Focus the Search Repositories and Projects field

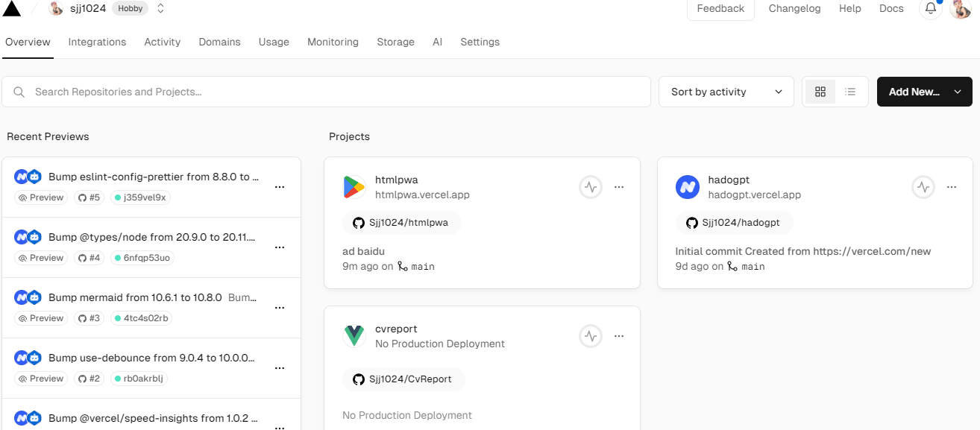pos(327,92)
